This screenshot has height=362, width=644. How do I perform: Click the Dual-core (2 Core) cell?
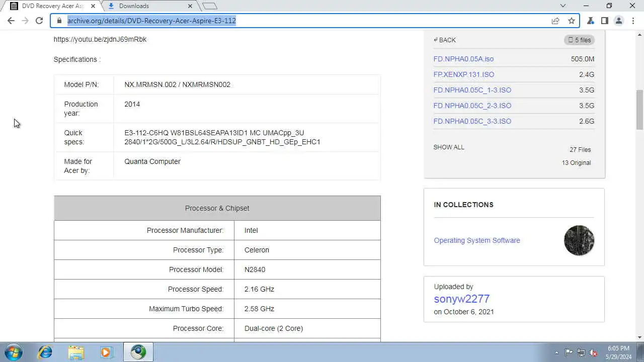point(307,328)
